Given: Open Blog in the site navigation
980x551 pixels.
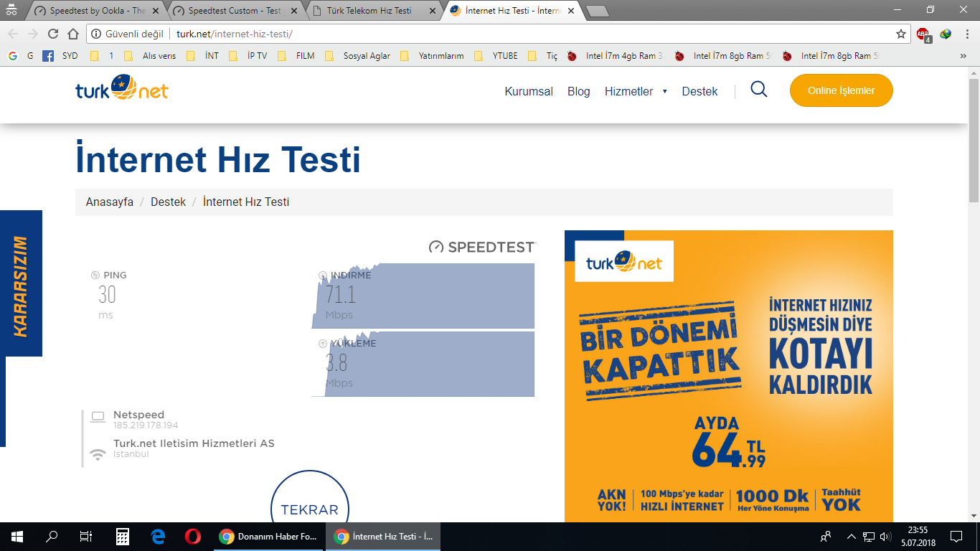Looking at the screenshot, I should [x=578, y=91].
